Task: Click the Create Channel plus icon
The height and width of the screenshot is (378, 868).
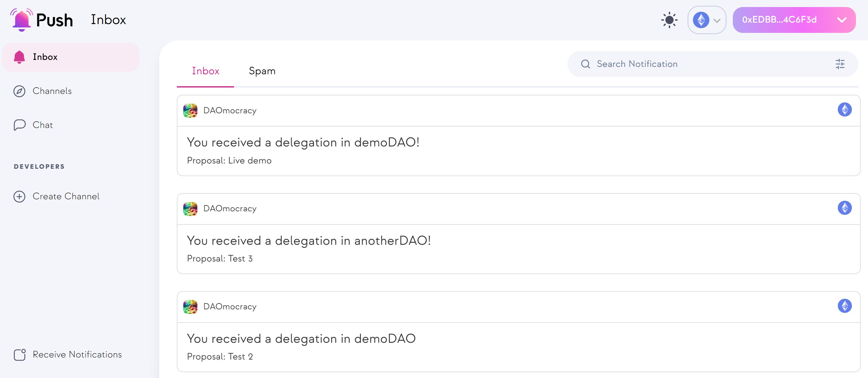Action: coord(19,197)
